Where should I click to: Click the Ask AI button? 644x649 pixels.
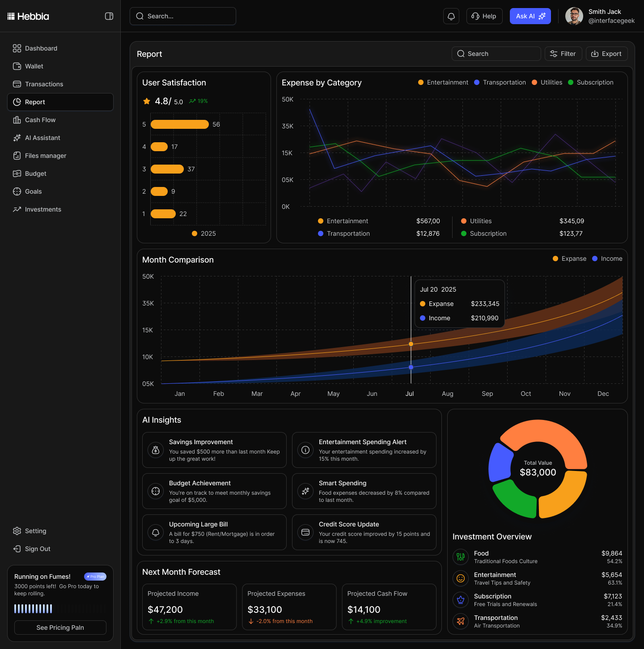coord(530,16)
